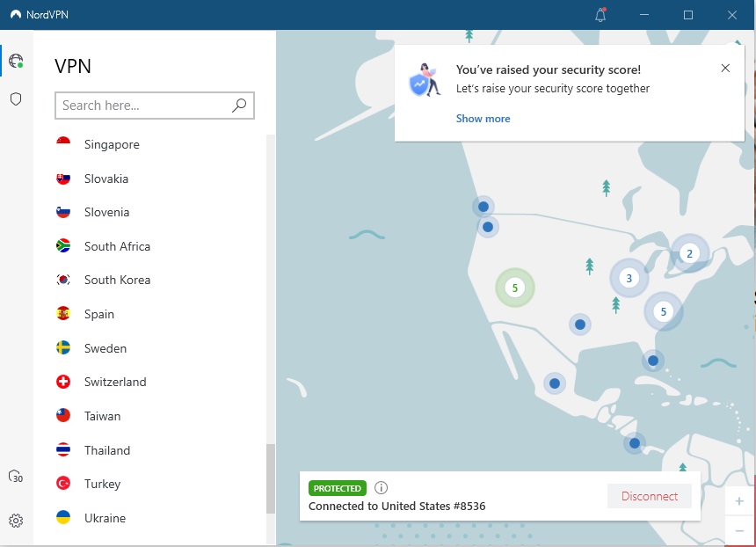Click the NordVPN logo in title bar

(x=16, y=14)
